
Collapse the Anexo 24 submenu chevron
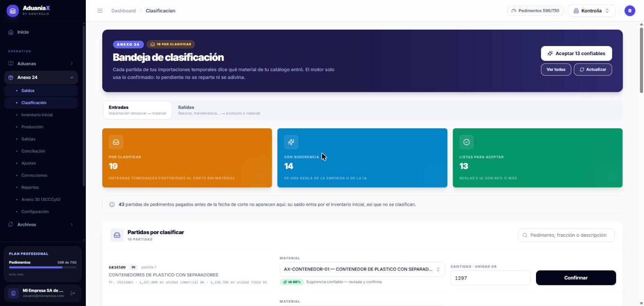[x=71, y=78]
